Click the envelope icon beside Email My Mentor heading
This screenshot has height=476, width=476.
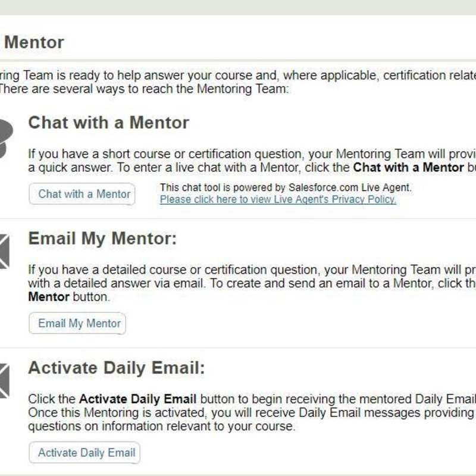tap(5, 251)
